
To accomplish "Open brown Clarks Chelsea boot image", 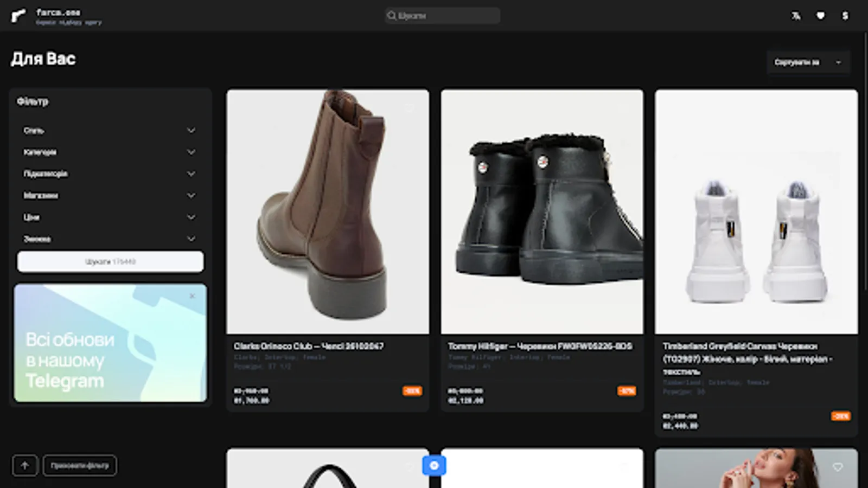I will coord(328,211).
